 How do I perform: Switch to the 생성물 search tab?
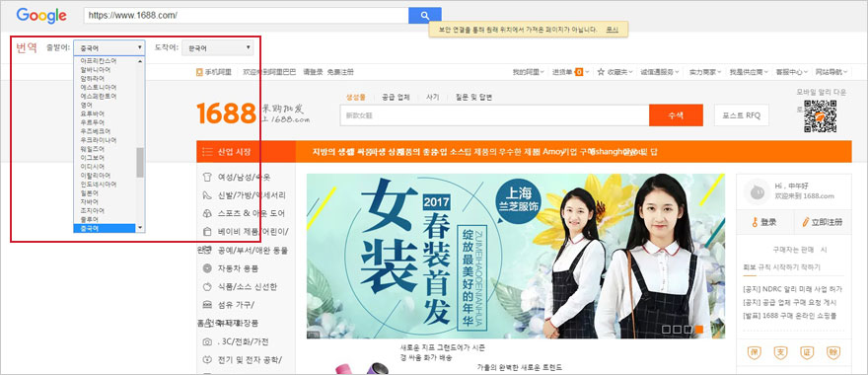[x=356, y=97]
